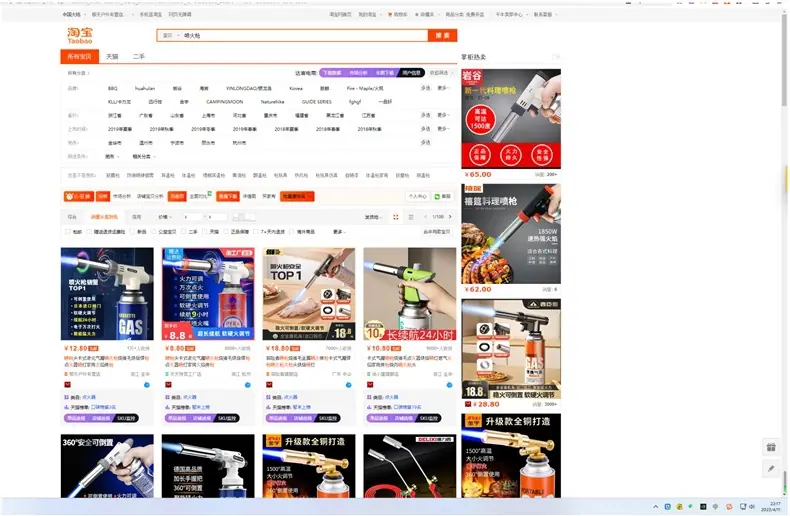Expand 更多 in the listing-time row
Viewport: 790px width, 516px height.
click(x=443, y=129)
